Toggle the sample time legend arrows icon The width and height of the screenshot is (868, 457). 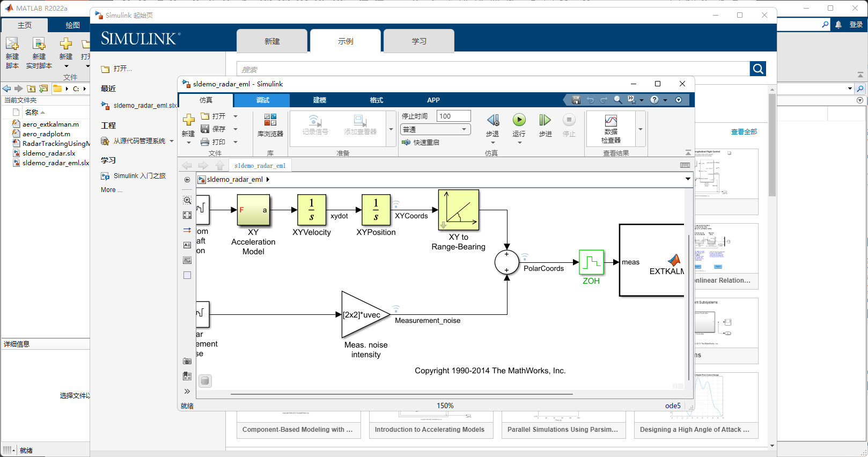pyautogui.click(x=187, y=230)
